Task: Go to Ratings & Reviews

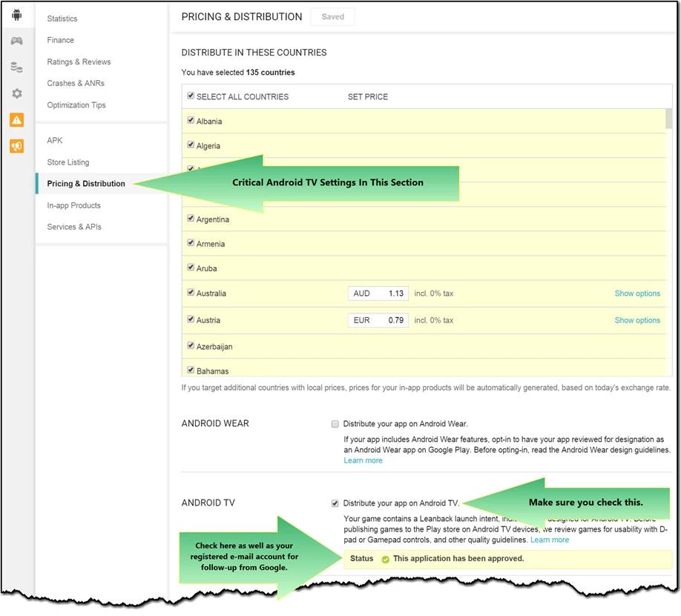Action: tap(79, 62)
